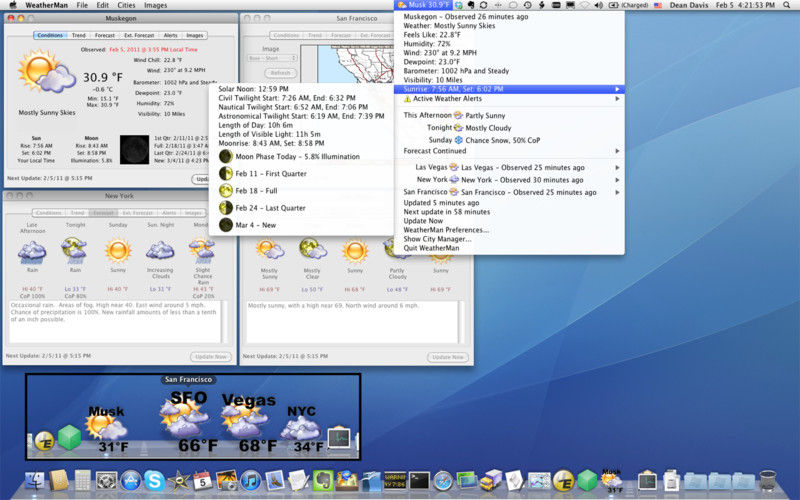800x500 pixels.
Task: Open the App Store dock icon
Action: (131, 480)
